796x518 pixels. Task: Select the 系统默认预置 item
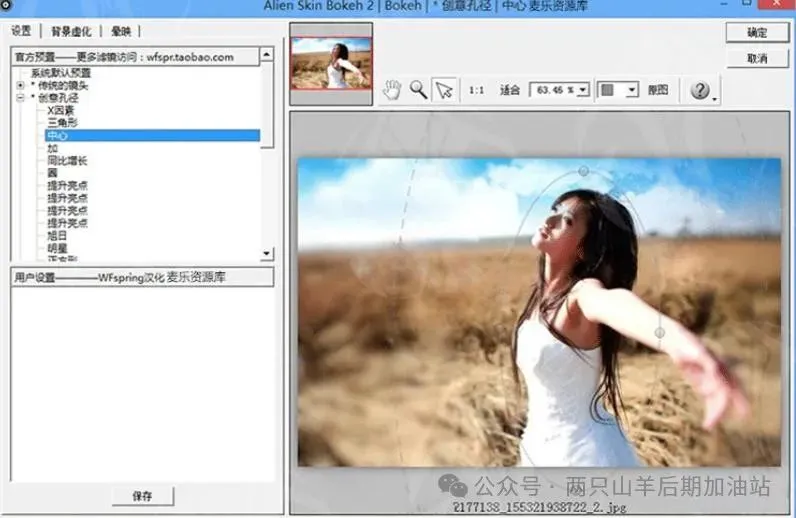coord(61,73)
